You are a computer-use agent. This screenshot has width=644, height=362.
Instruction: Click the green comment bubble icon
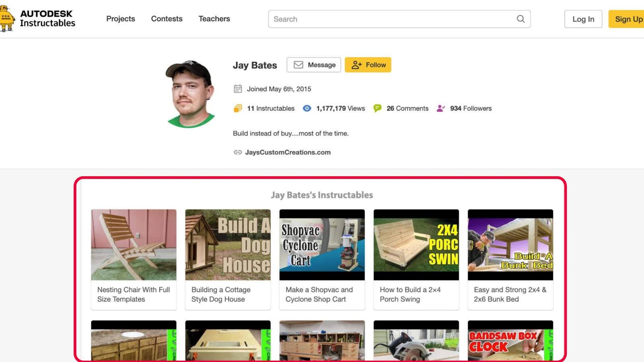[x=377, y=108]
